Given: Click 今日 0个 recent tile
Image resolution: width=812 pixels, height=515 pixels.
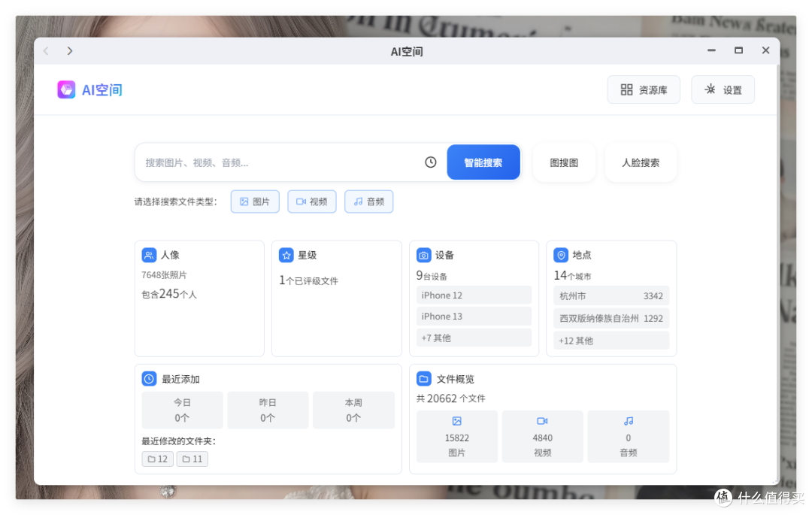Looking at the screenshot, I should [x=182, y=410].
